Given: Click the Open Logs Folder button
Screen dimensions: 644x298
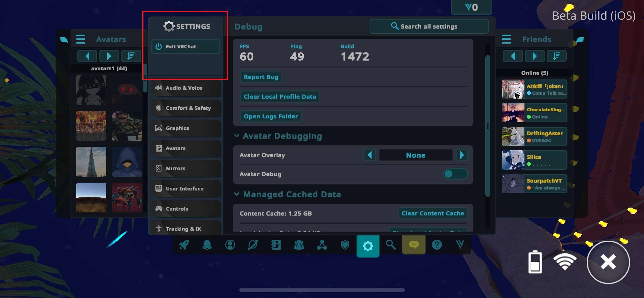Looking at the screenshot, I should 271,116.
